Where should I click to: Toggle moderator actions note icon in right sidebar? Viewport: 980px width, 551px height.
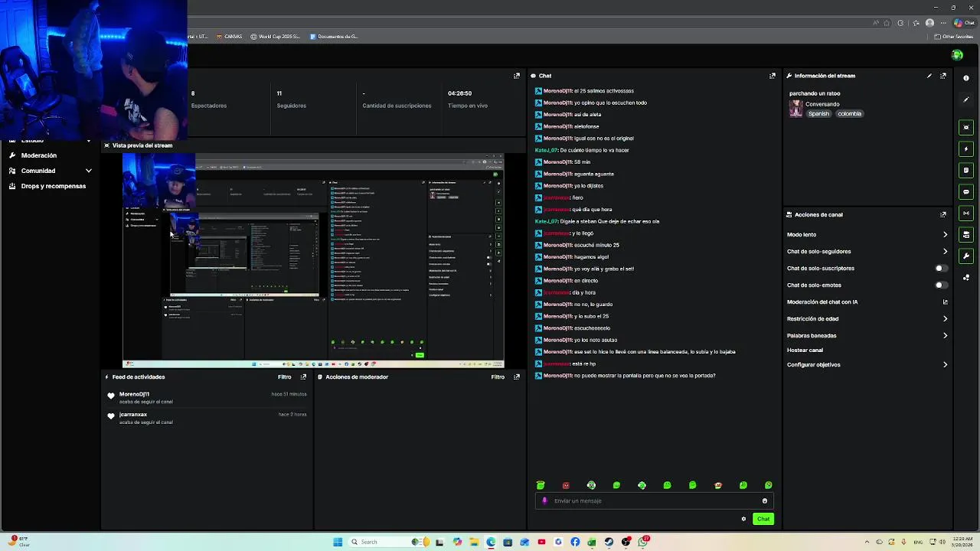(966, 170)
